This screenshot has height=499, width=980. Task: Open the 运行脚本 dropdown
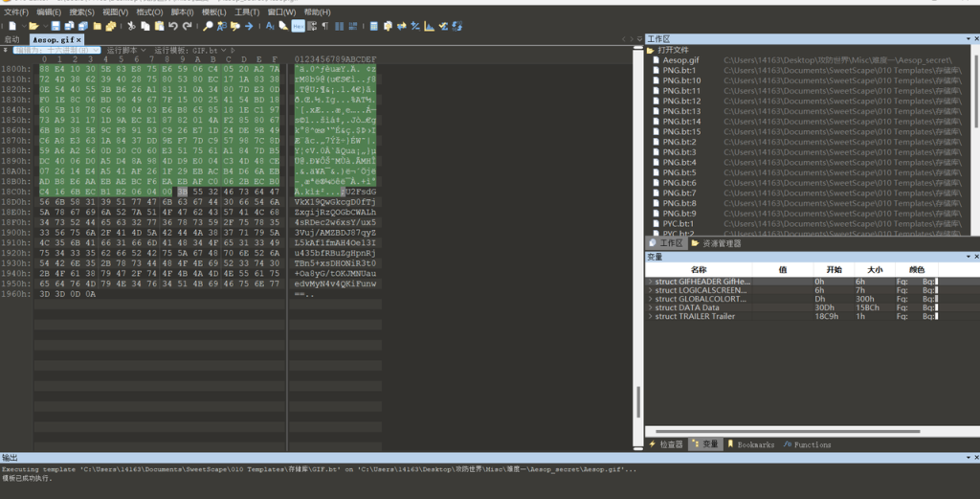click(x=125, y=50)
